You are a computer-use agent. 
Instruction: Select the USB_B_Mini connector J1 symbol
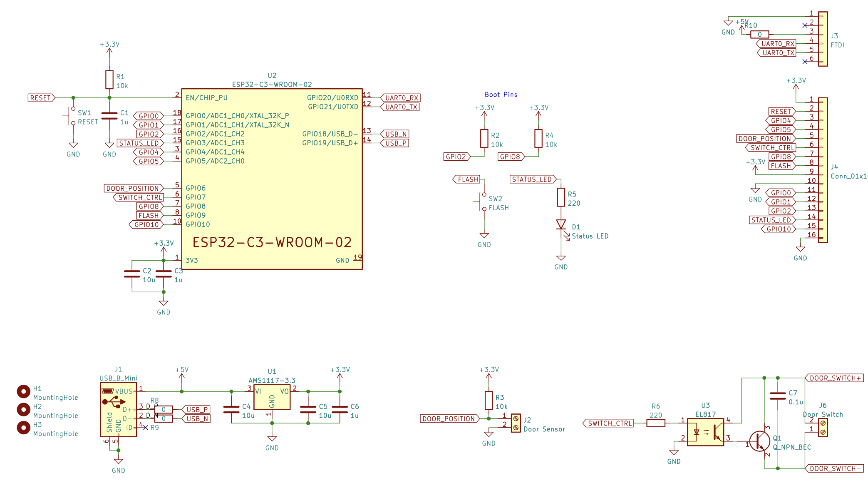click(118, 409)
